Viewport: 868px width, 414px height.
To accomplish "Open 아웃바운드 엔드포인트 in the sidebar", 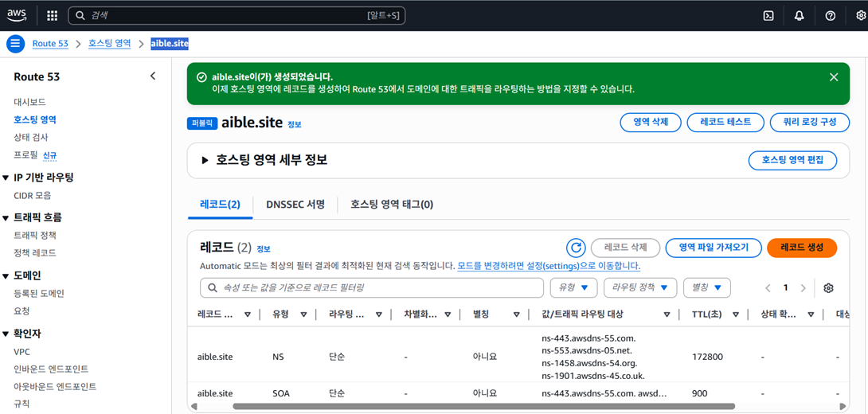I will click(x=55, y=386).
